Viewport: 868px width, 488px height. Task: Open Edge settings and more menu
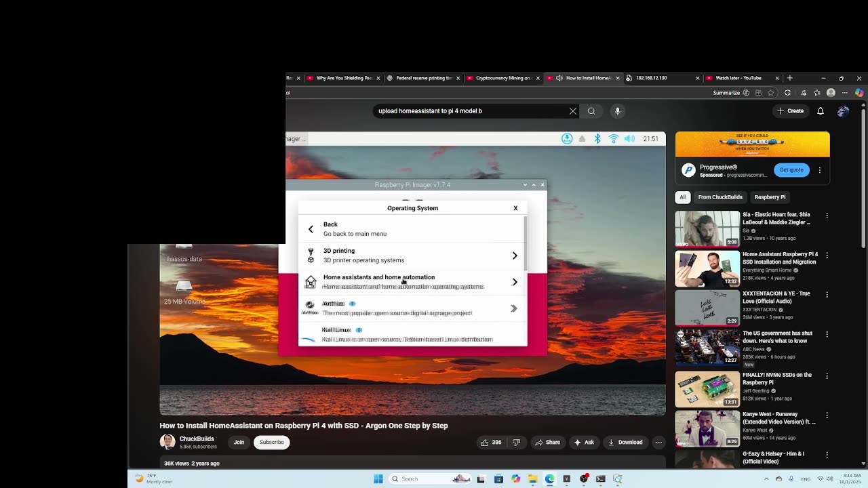coord(845,92)
